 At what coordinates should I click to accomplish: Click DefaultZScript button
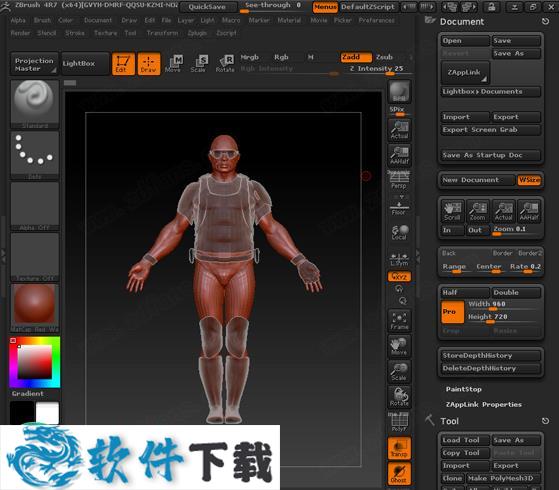point(368,7)
